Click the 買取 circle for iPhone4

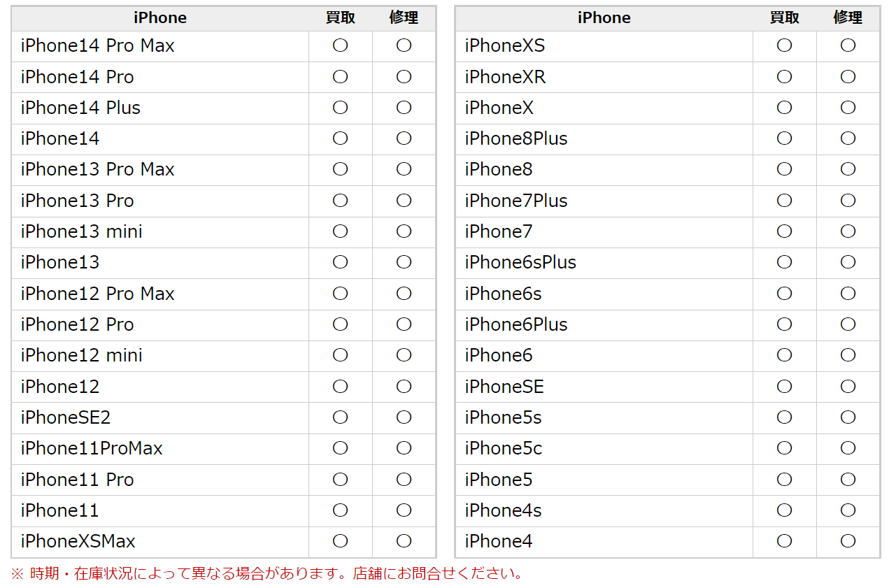pyautogui.click(x=784, y=541)
